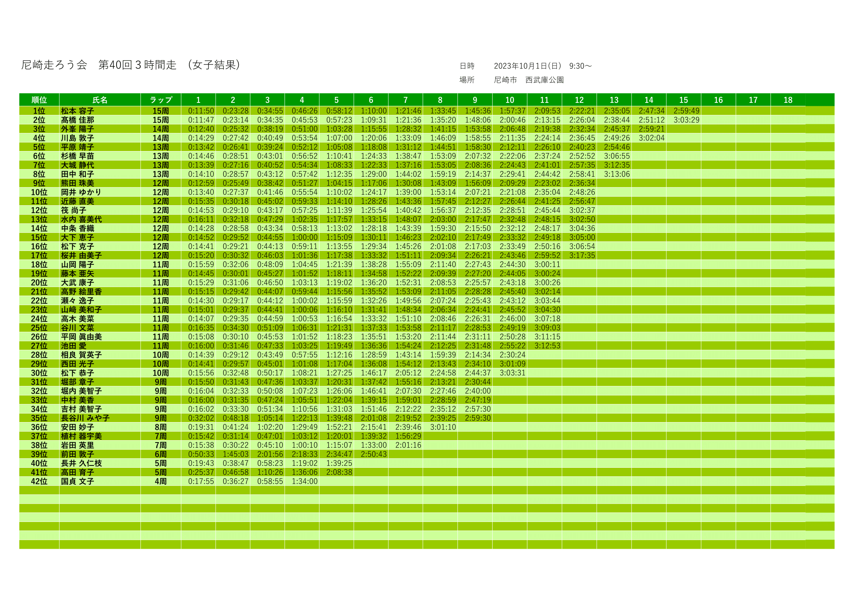868x614 pixels.
Task: Select the name 岡井 ゆかり
Action: coord(81,192)
